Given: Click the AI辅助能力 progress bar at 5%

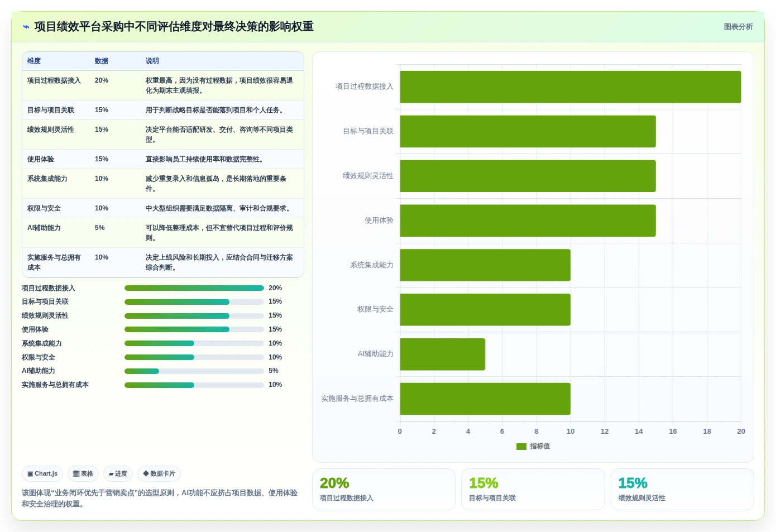Looking at the screenshot, I should [x=194, y=371].
